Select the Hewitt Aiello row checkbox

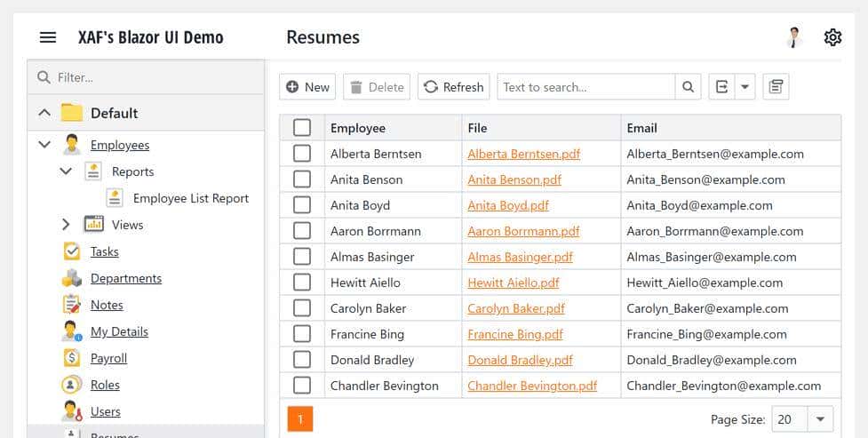coord(302,283)
